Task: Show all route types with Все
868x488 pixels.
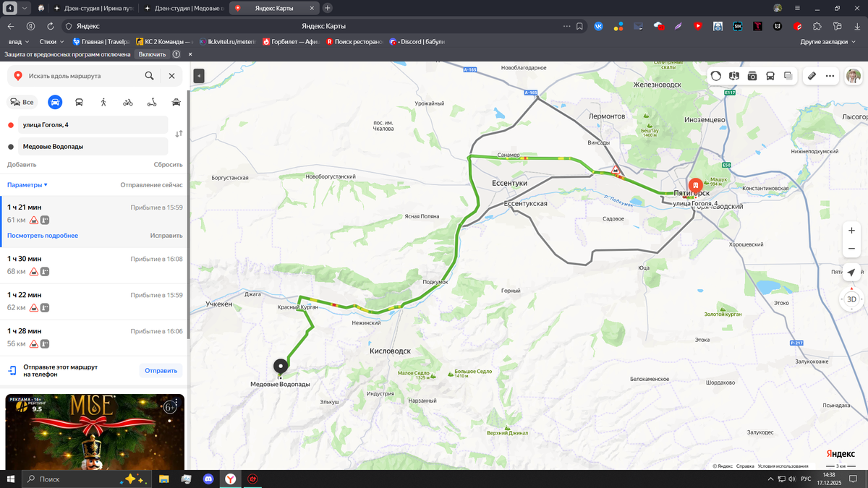Action: pos(22,102)
